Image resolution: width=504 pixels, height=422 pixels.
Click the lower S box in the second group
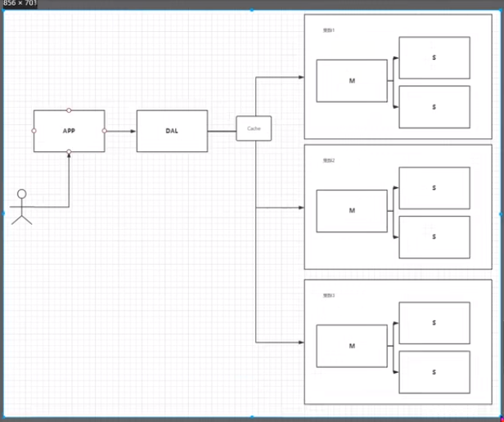coord(434,237)
